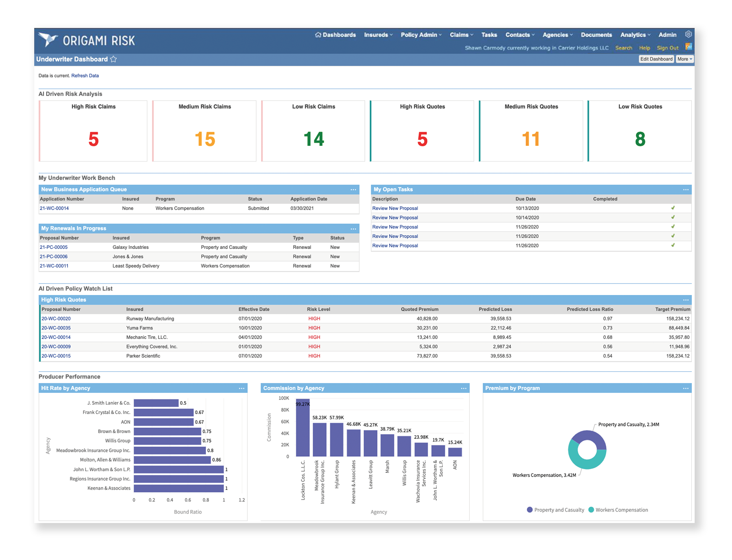This screenshot has height=560, width=732.
Task: Open the High Risk Quotes panel options menu
Action: point(686,299)
